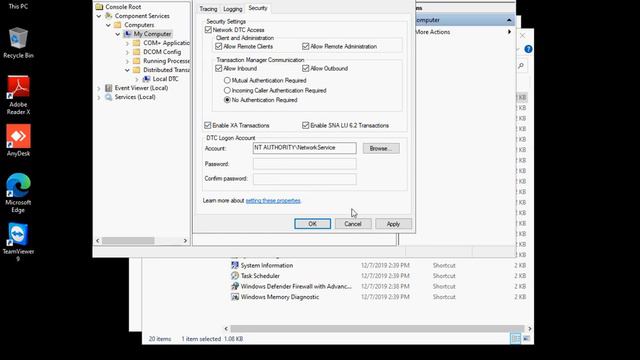Select Services (Local) in tree
The image size is (640, 360).
(130, 97)
